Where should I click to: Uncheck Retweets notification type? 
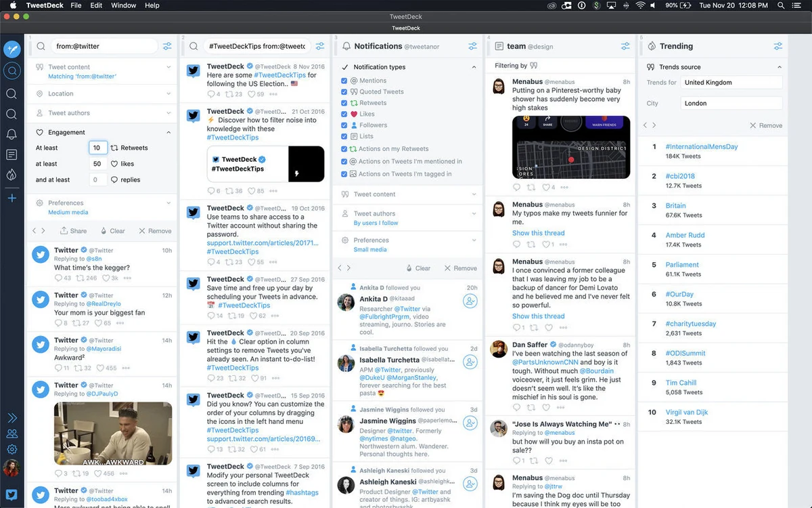coord(344,103)
